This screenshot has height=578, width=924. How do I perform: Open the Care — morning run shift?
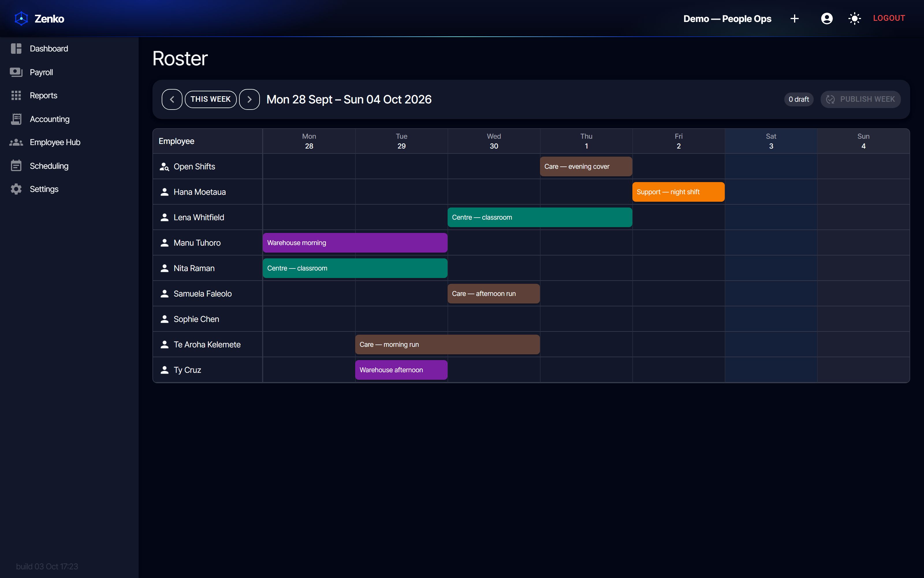point(448,344)
